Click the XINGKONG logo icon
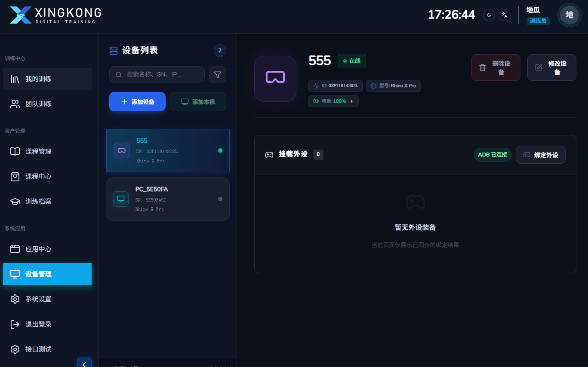This screenshot has height=367, width=588. (x=21, y=15)
